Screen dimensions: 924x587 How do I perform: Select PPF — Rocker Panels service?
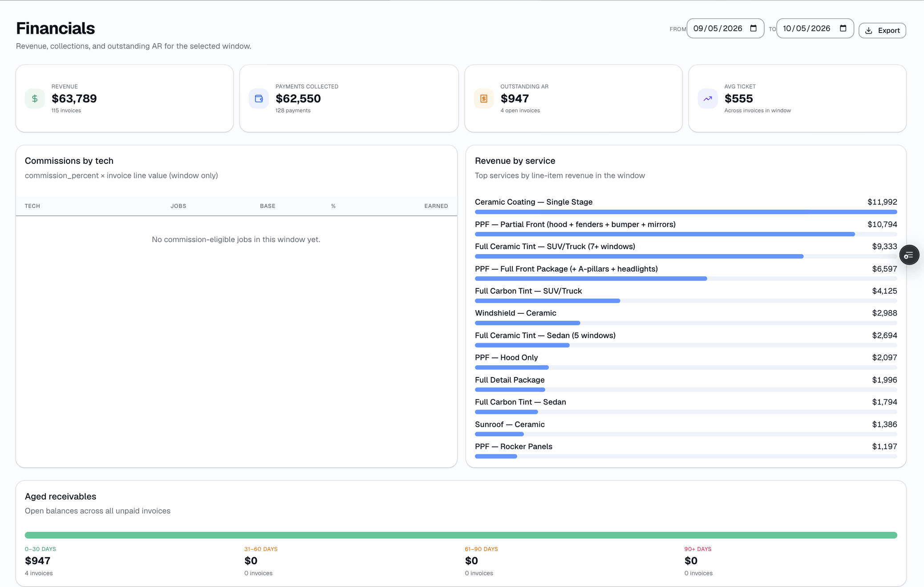(514, 447)
